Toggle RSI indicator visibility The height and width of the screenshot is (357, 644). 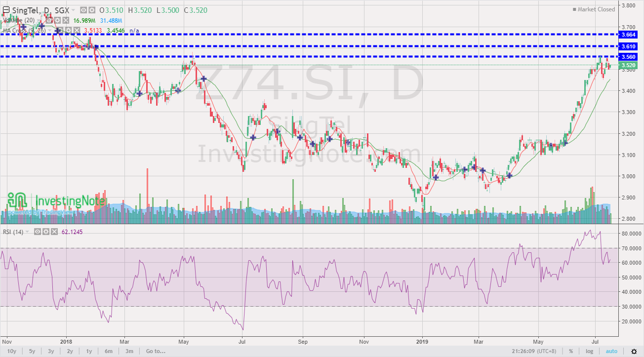(x=38, y=232)
